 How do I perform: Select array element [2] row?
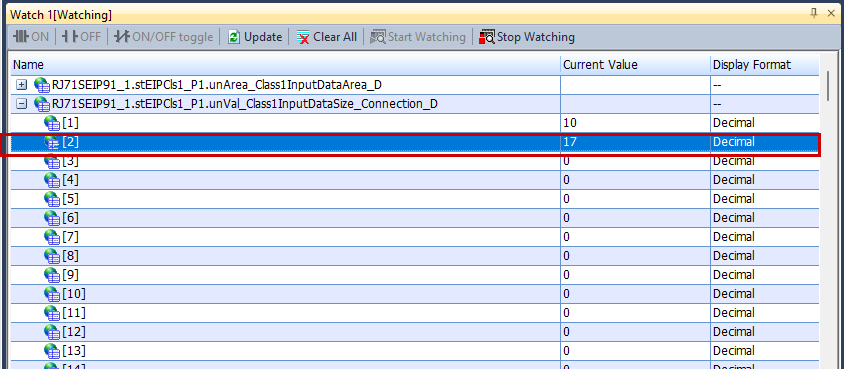coord(415,142)
